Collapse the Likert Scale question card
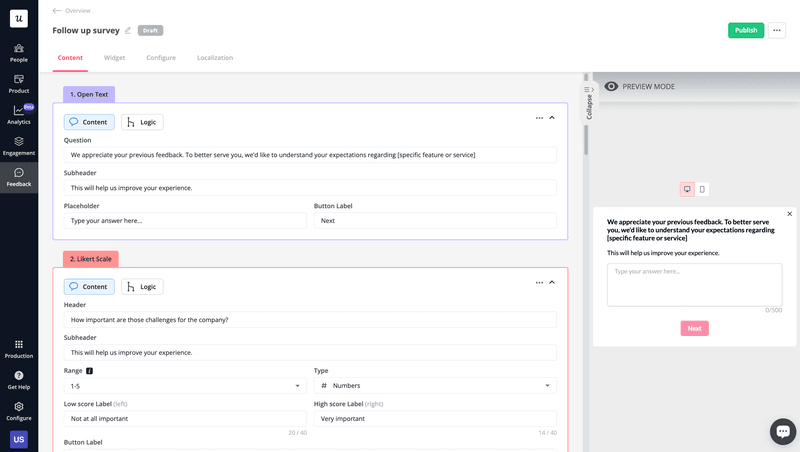800x452 pixels. 552,283
